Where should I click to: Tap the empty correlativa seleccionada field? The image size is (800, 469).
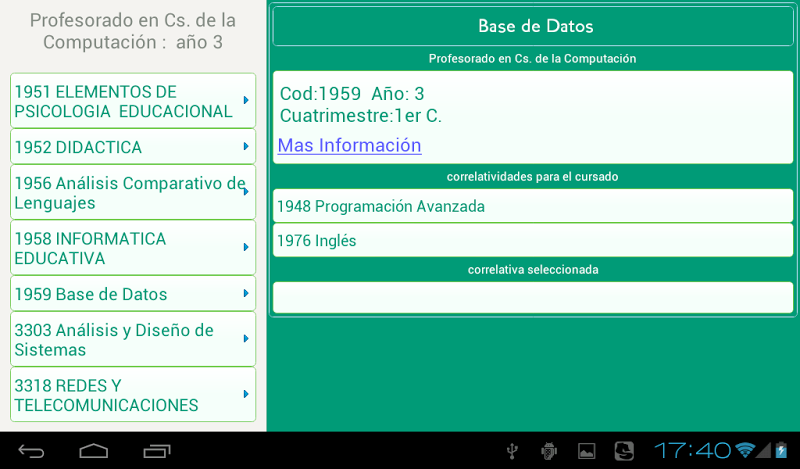[533, 297]
